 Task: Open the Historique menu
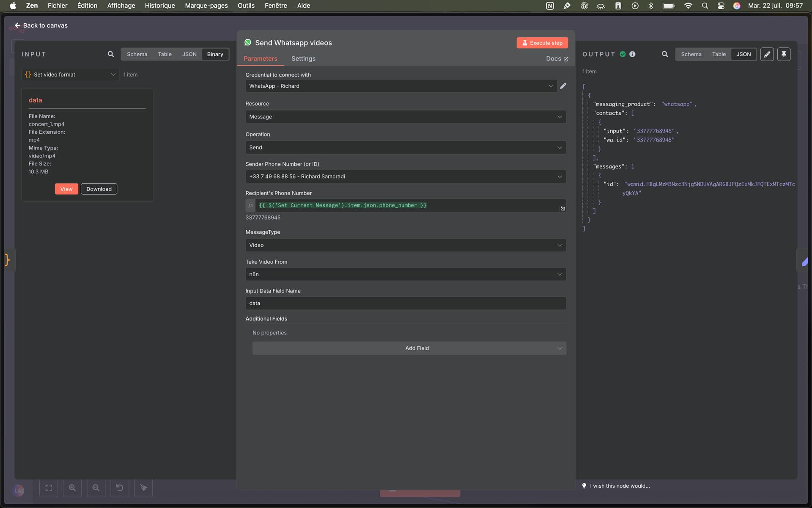159,6
